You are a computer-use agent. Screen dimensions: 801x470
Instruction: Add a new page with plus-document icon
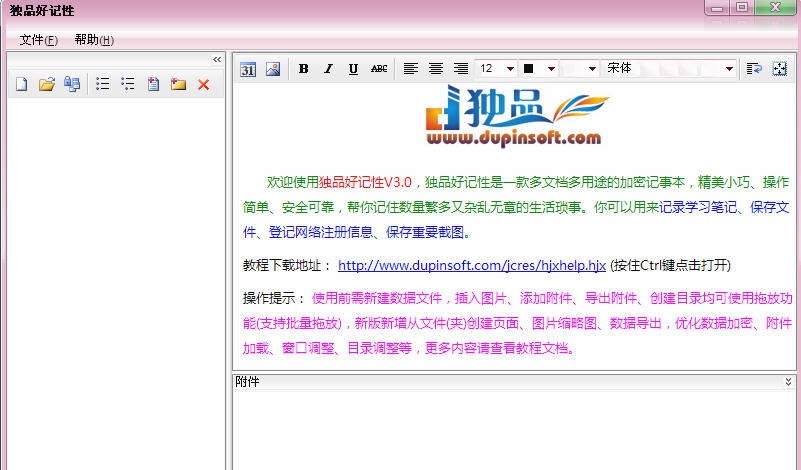(153, 84)
